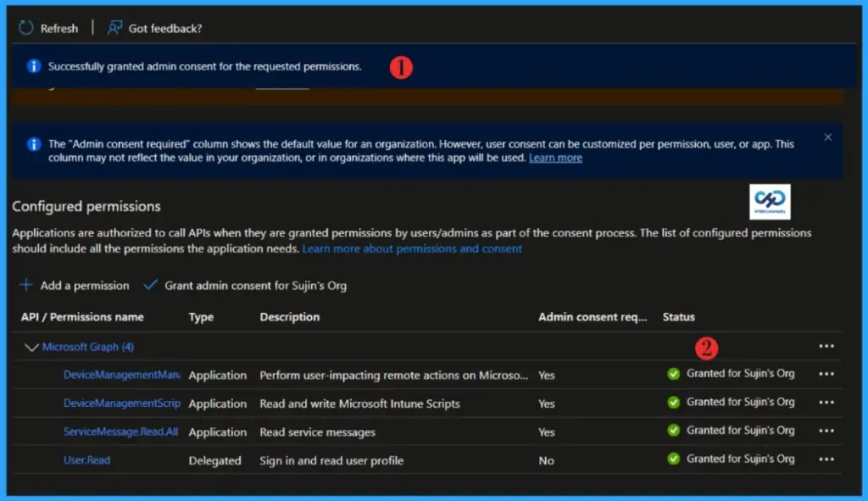The width and height of the screenshot is (868, 501).
Task: Click 'Sign in and read user profile' description
Action: coord(331,460)
